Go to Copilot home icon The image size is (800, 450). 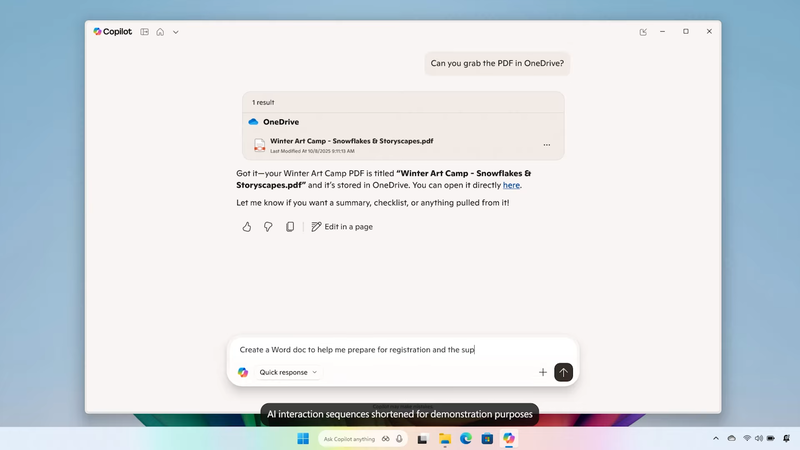160,32
